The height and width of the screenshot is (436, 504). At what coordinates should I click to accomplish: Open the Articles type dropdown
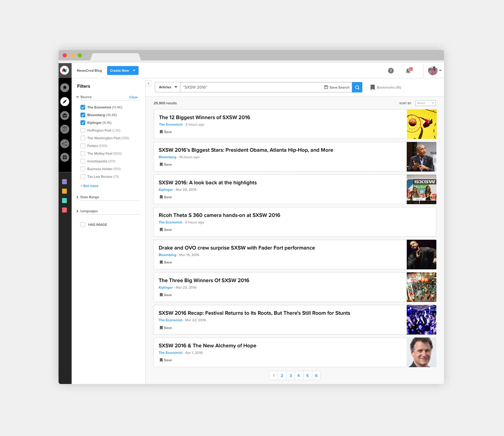pos(168,87)
